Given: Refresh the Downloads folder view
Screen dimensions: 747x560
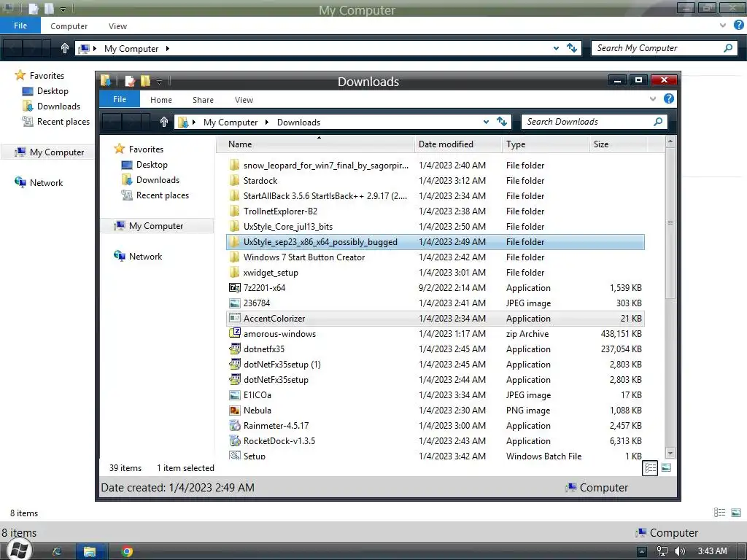Looking at the screenshot, I should 502,122.
